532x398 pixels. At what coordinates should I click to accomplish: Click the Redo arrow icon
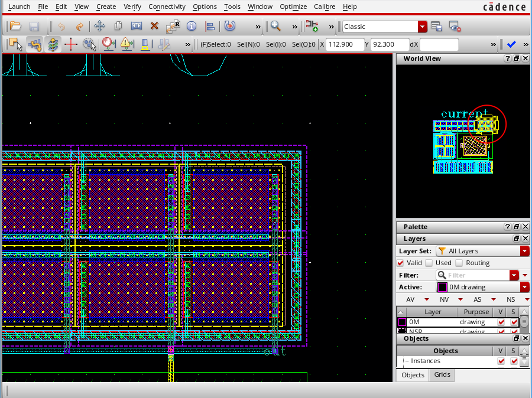tap(79, 27)
